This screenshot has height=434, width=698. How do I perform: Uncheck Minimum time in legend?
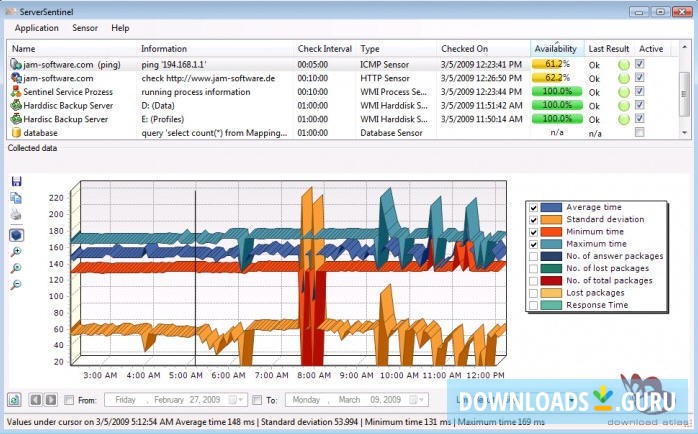pos(533,232)
